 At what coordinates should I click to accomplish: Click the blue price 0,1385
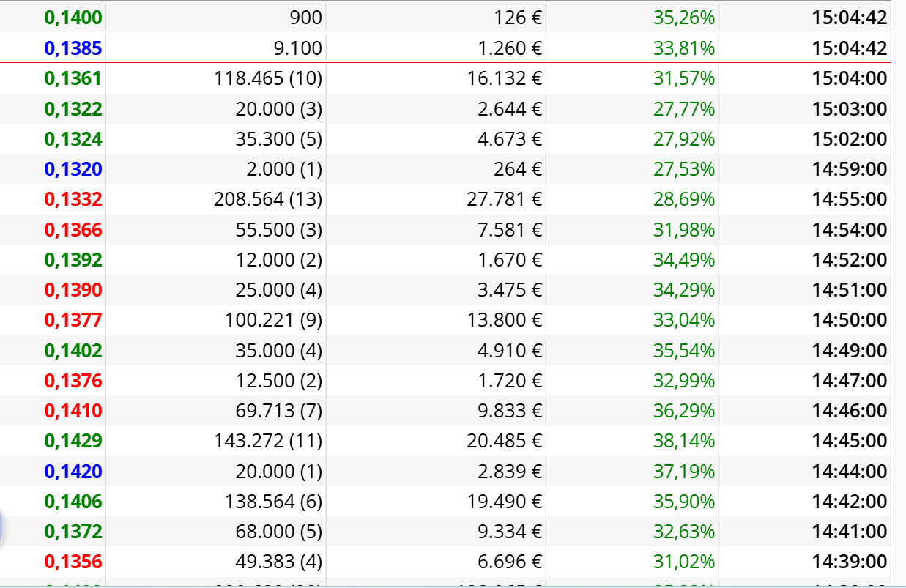73,48
